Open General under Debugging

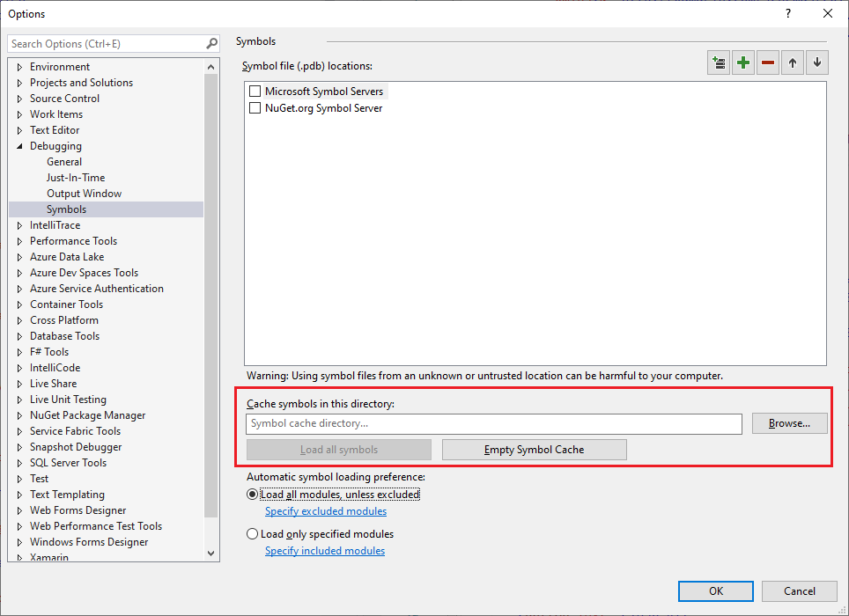click(x=64, y=162)
